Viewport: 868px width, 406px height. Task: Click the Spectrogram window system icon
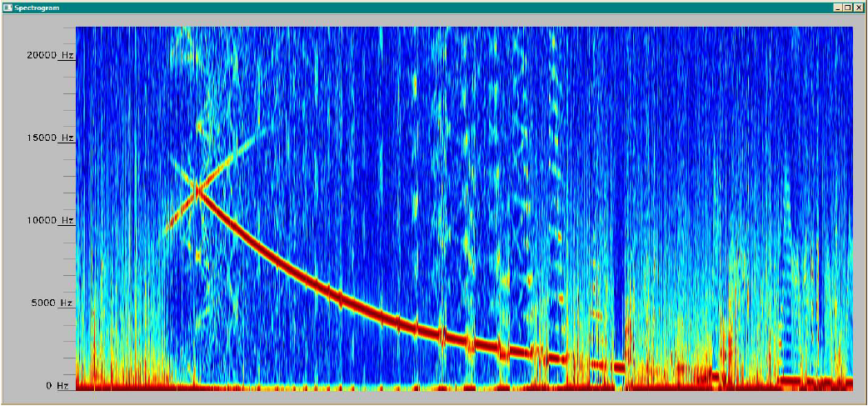tap(7, 8)
